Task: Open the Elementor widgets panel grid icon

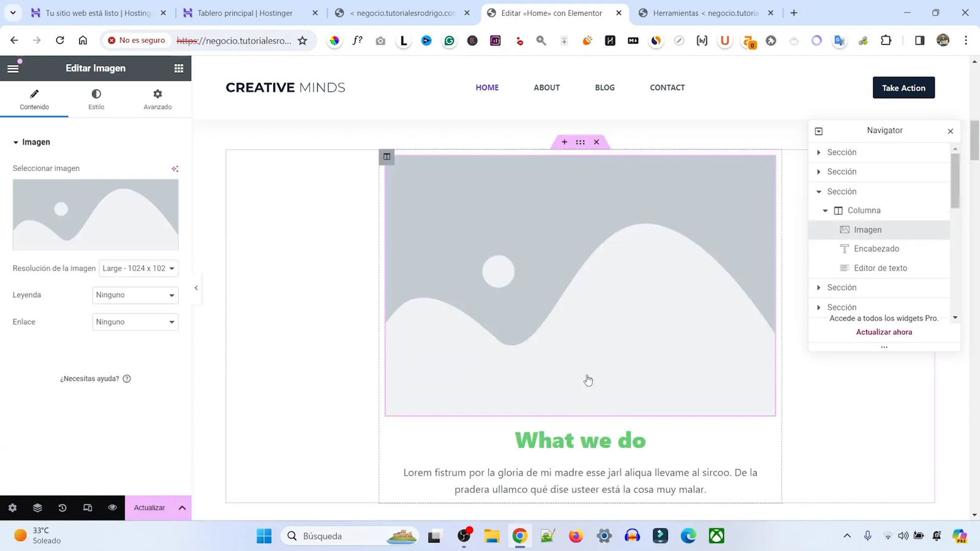Action: (178, 68)
